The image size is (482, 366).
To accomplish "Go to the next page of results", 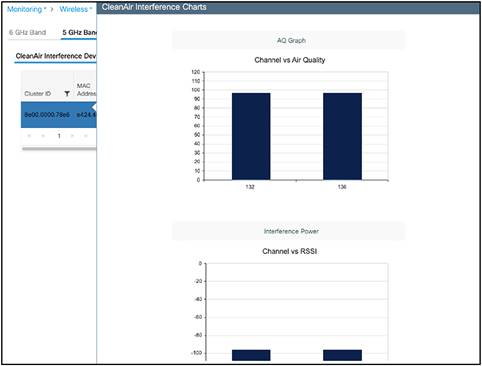I will tap(72, 136).
